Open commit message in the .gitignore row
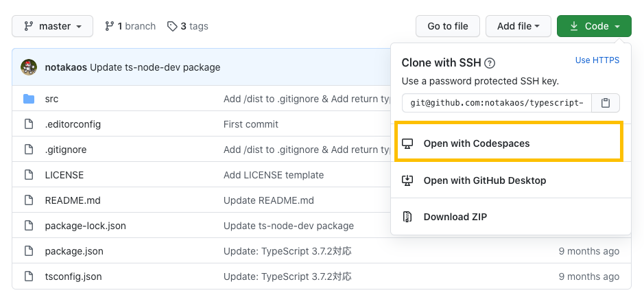Image resolution: width=644 pixels, height=295 pixels. pos(307,150)
